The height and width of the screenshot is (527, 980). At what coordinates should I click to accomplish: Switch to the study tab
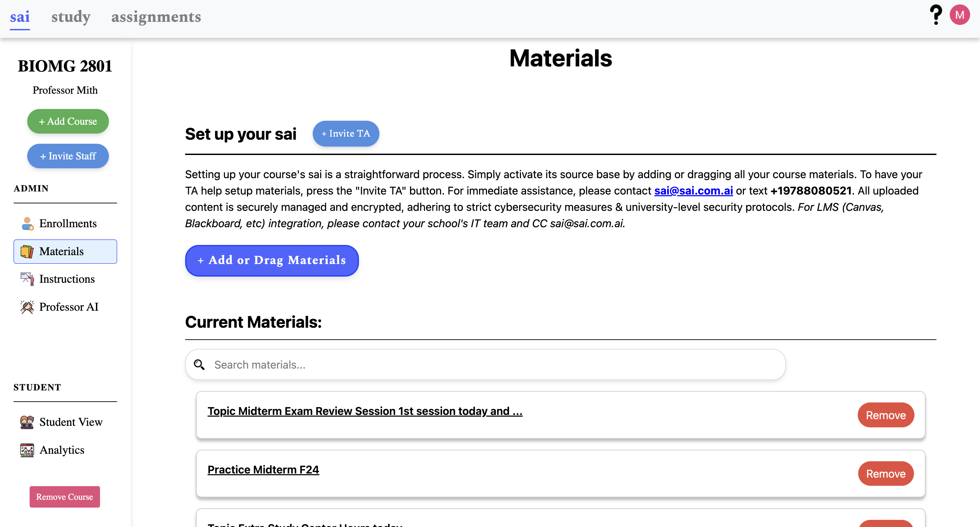pos(71,17)
